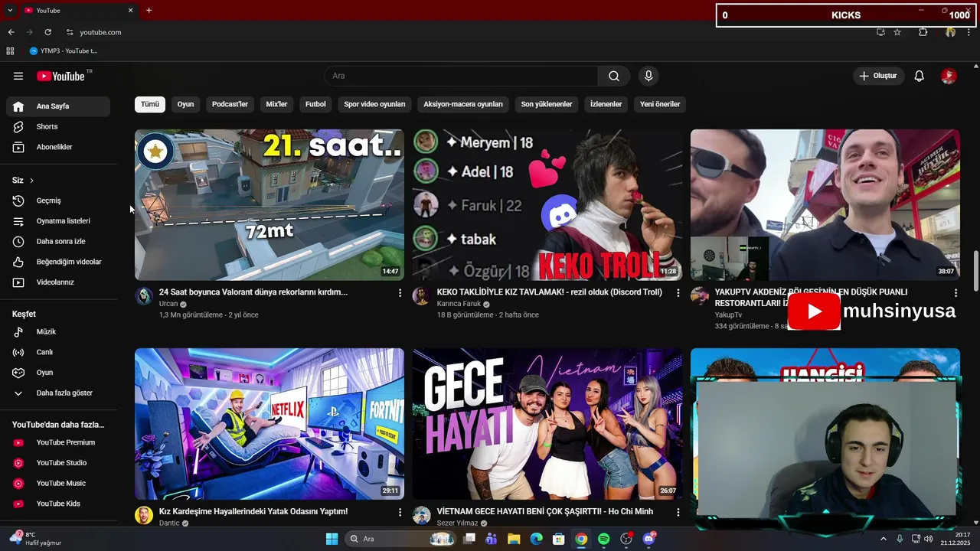Screen dimensions: 980x551
Task: Open Spotify from the taskbar
Action: (604, 539)
